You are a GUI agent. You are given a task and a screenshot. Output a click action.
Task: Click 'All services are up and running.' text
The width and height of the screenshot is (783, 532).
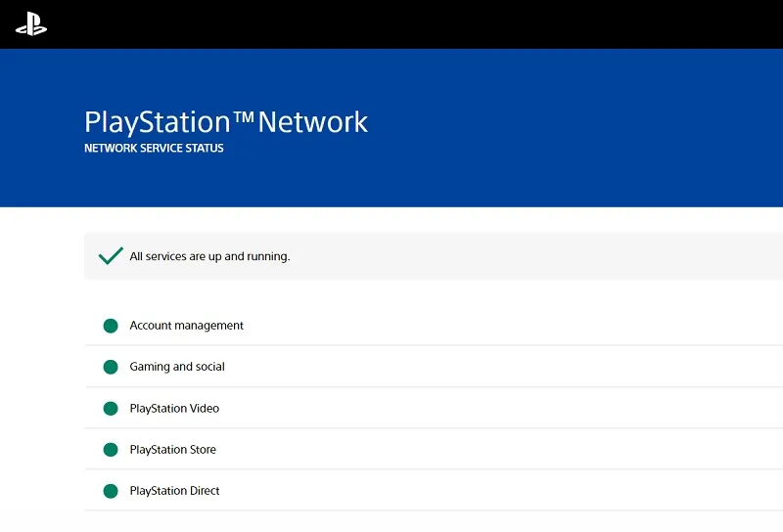click(x=209, y=256)
